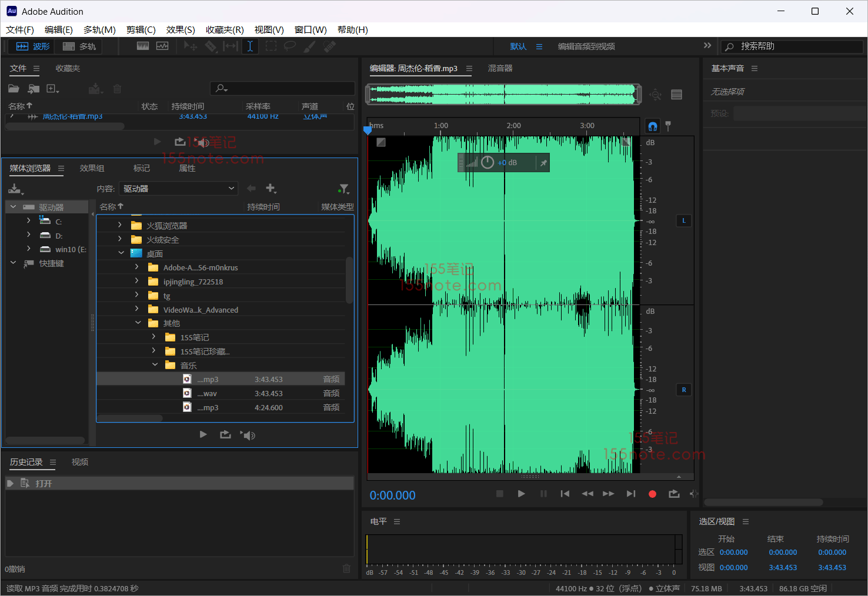Click the Move to Next transport button
Screen dimensions: 868x596
click(x=630, y=494)
